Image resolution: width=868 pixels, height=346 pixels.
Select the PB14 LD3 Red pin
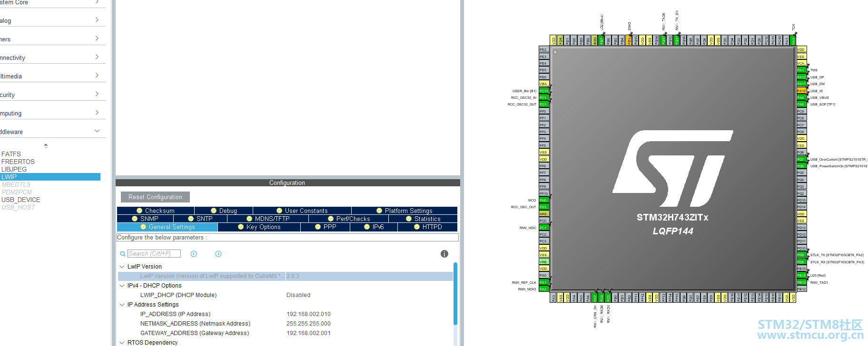[802, 275]
